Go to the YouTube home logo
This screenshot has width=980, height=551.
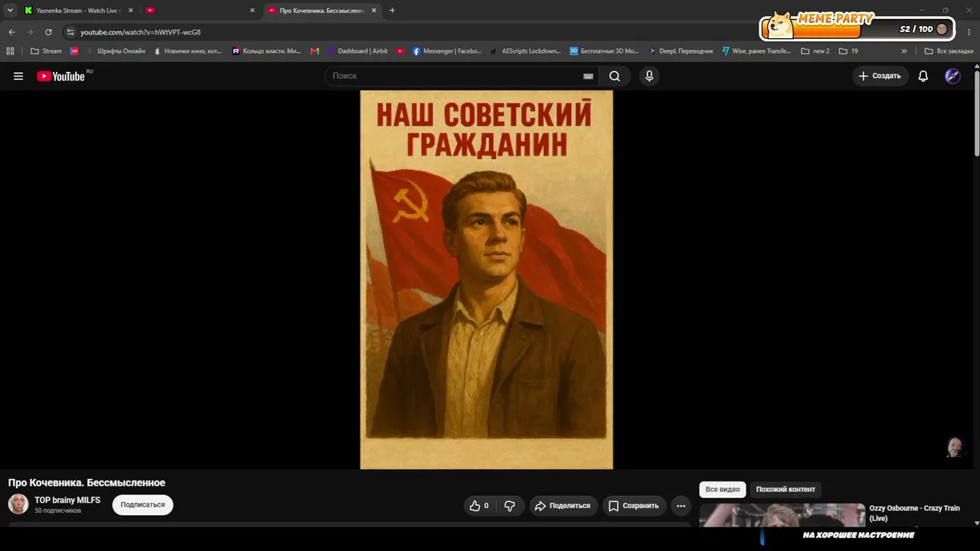point(60,76)
